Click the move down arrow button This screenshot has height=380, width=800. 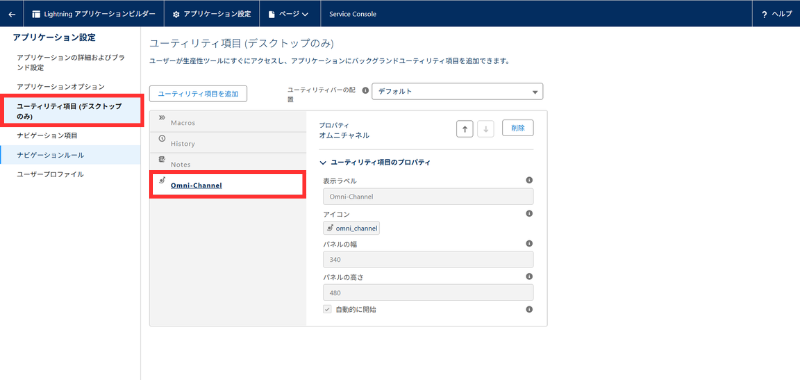pos(486,129)
